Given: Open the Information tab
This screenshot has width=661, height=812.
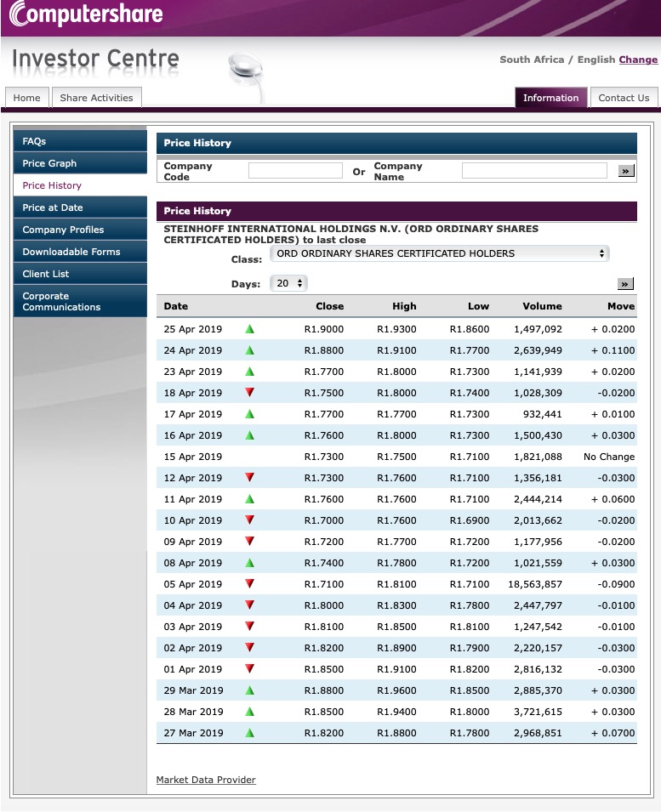Looking at the screenshot, I should click(550, 97).
